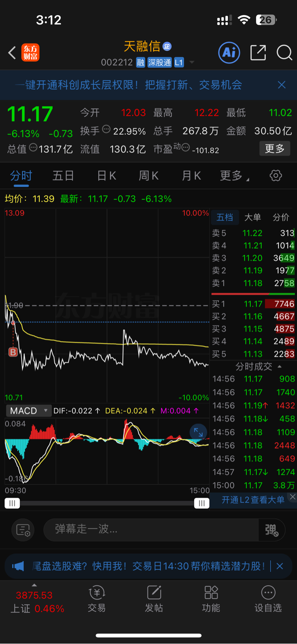The height and width of the screenshot is (644, 297).
Task: Open the search magnifier icon
Action: 284,53
